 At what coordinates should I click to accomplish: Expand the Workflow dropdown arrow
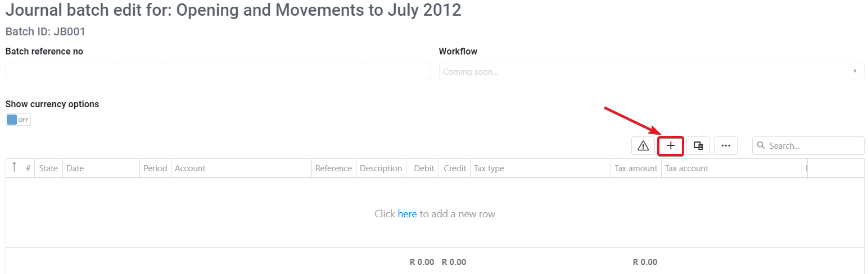(x=855, y=71)
